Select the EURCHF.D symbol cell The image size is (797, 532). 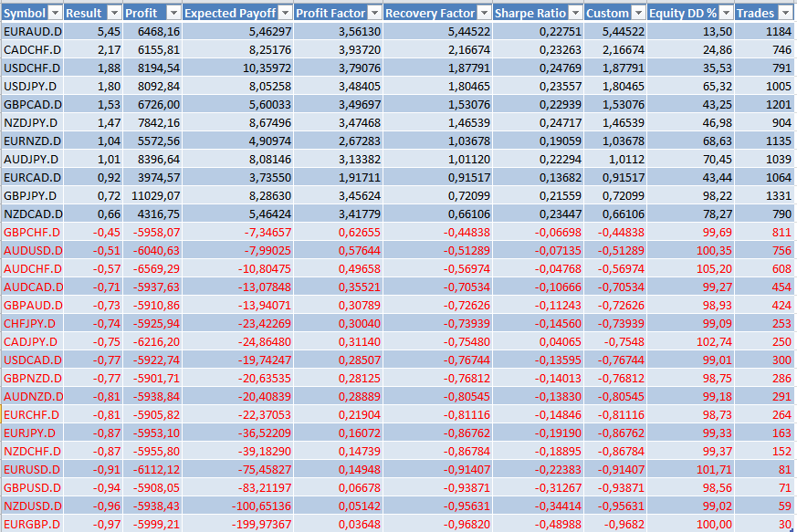pos(32,415)
